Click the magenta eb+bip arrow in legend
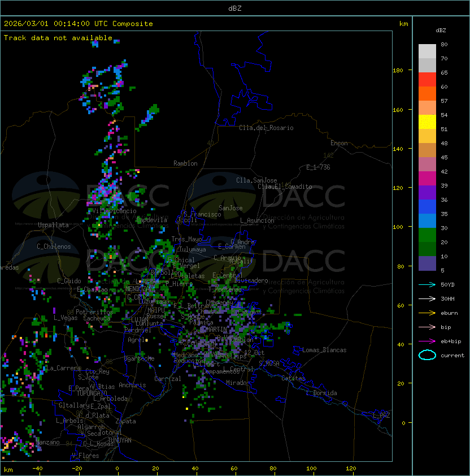Image resolution: width=470 pixels, height=476 pixels. (x=427, y=341)
